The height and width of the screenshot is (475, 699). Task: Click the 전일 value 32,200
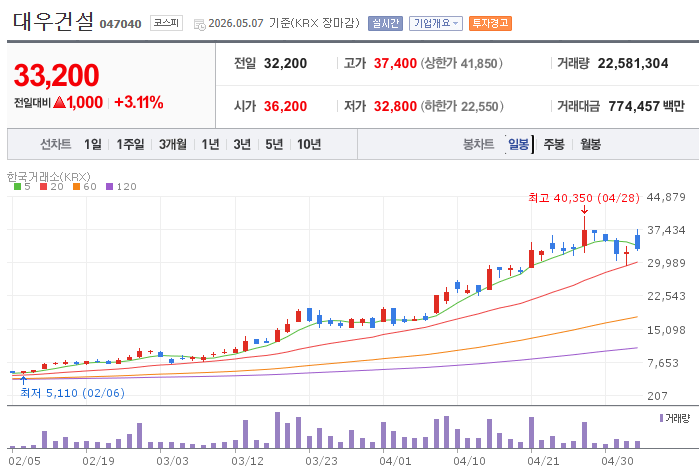pyautogui.click(x=285, y=63)
